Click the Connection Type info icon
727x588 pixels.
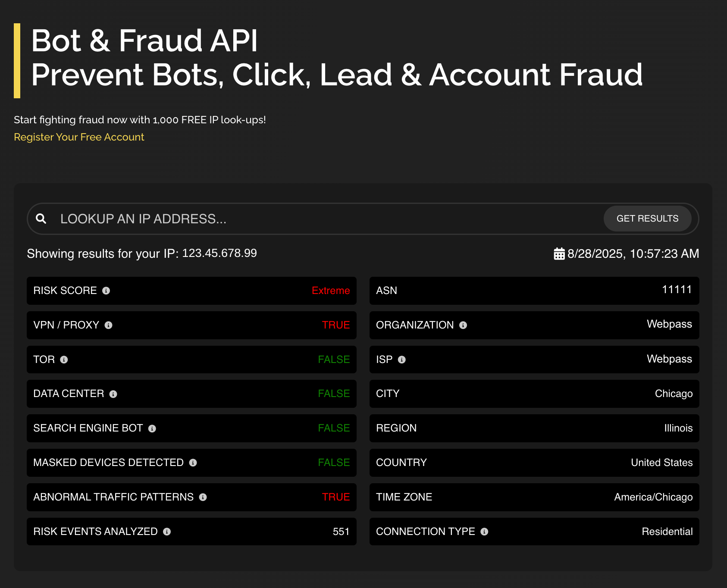point(485,532)
